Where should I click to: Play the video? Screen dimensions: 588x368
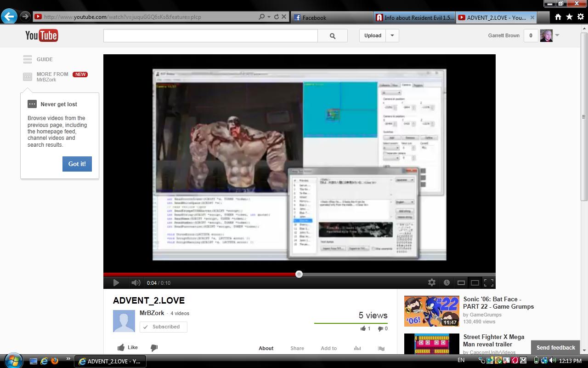(116, 282)
